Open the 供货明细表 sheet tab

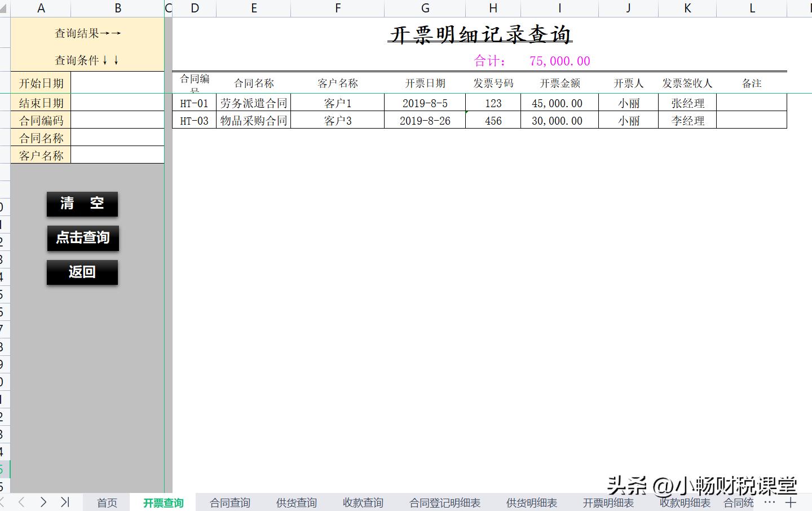tap(531, 503)
